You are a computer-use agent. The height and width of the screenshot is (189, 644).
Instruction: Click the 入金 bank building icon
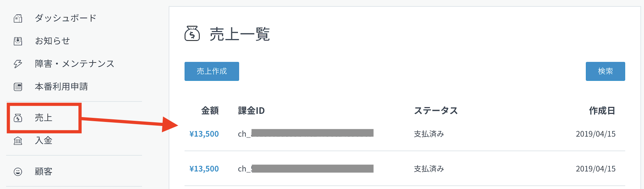[18, 141]
